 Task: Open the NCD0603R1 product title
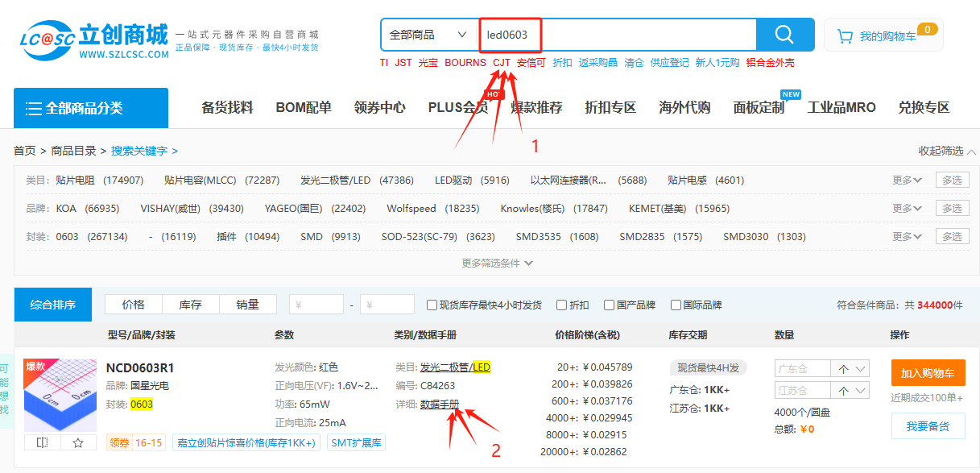(140, 368)
